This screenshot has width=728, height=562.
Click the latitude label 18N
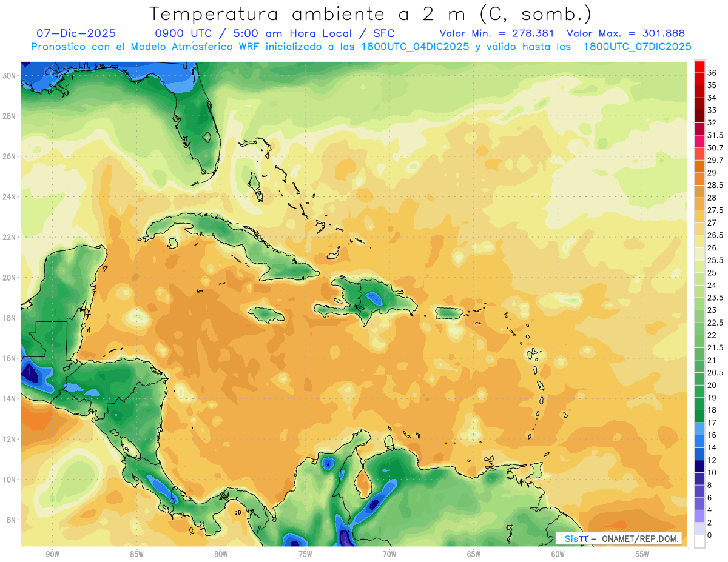pyautogui.click(x=10, y=318)
